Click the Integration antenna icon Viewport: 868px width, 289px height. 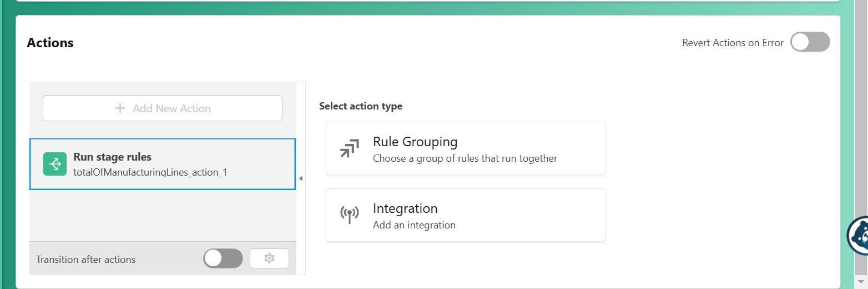[350, 215]
